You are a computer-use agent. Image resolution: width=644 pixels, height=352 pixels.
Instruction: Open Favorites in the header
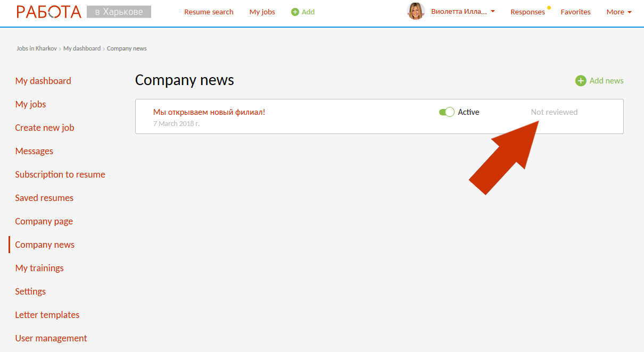(575, 12)
